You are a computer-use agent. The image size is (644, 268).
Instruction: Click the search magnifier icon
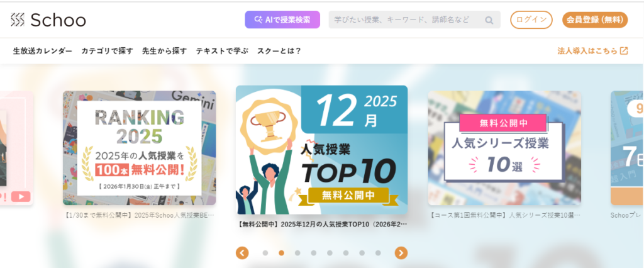pyautogui.click(x=489, y=20)
